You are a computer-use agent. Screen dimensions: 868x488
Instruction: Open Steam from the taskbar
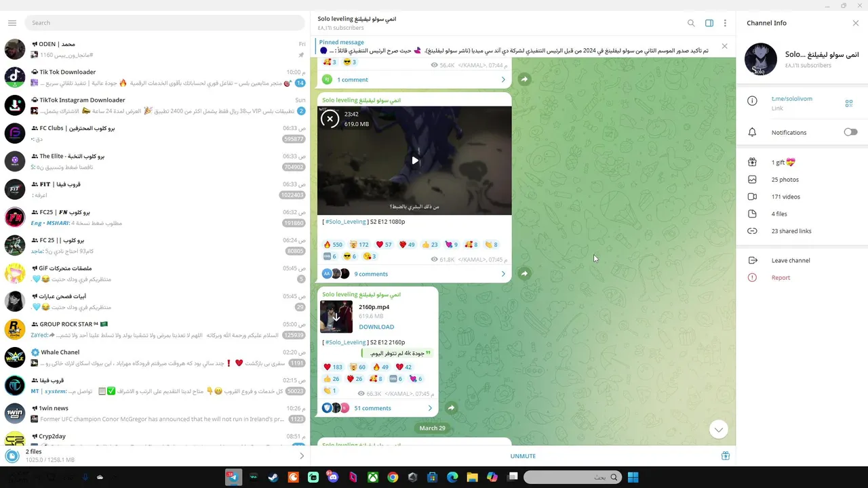click(x=273, y=477)
